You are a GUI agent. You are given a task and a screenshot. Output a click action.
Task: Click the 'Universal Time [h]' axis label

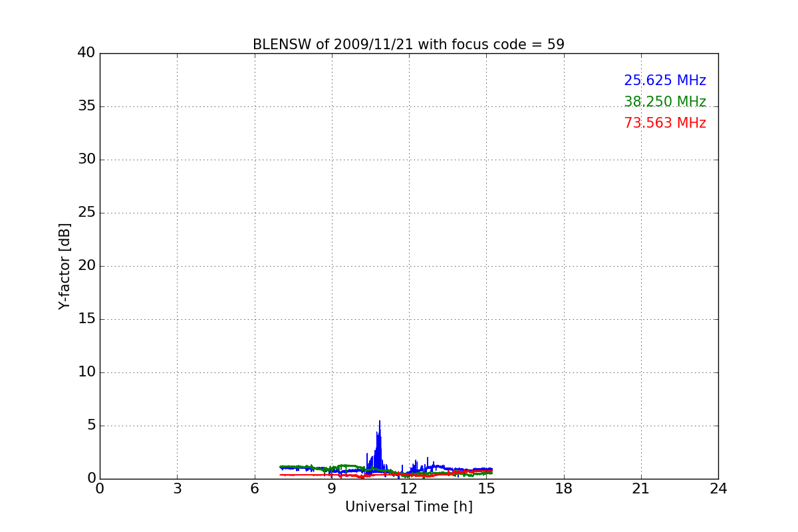pos(408,507)
